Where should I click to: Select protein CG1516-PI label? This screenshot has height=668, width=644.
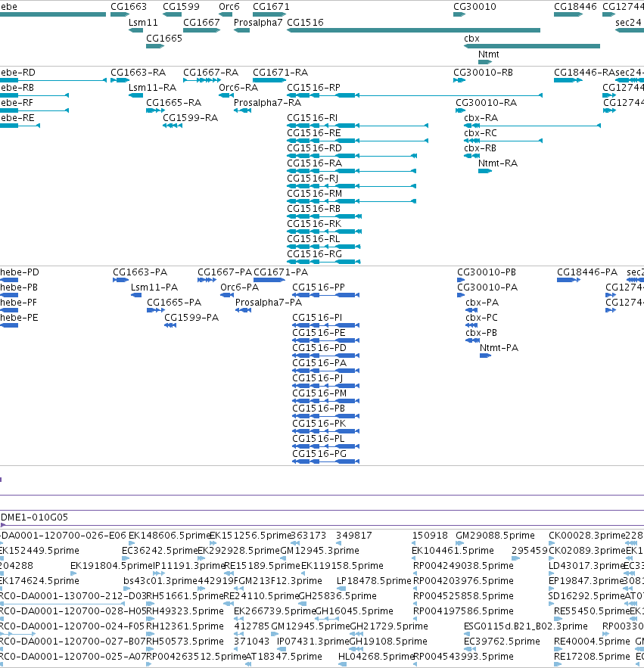[318, 318]
